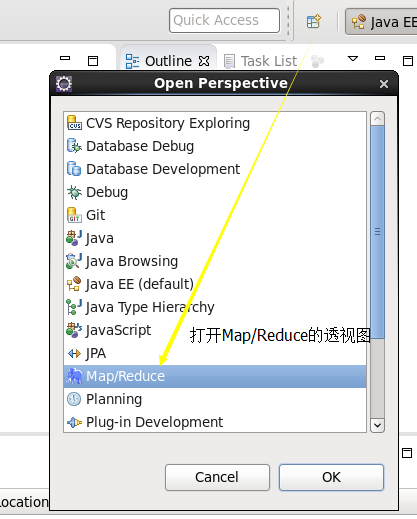Maximize the Outline view panel
Viewport: 417px width, 519px height.
point(408,61)
